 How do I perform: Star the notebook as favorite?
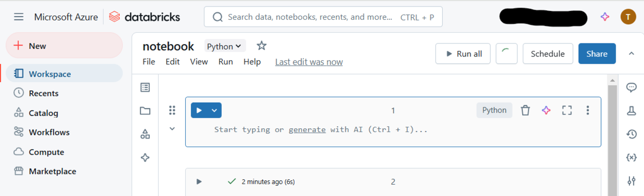pos(261,46)
